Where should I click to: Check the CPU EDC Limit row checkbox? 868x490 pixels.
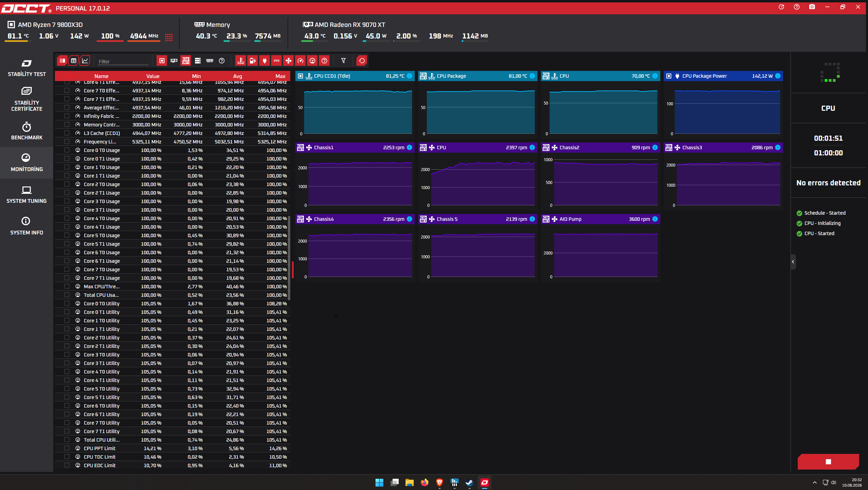click(x=67, y=465)
